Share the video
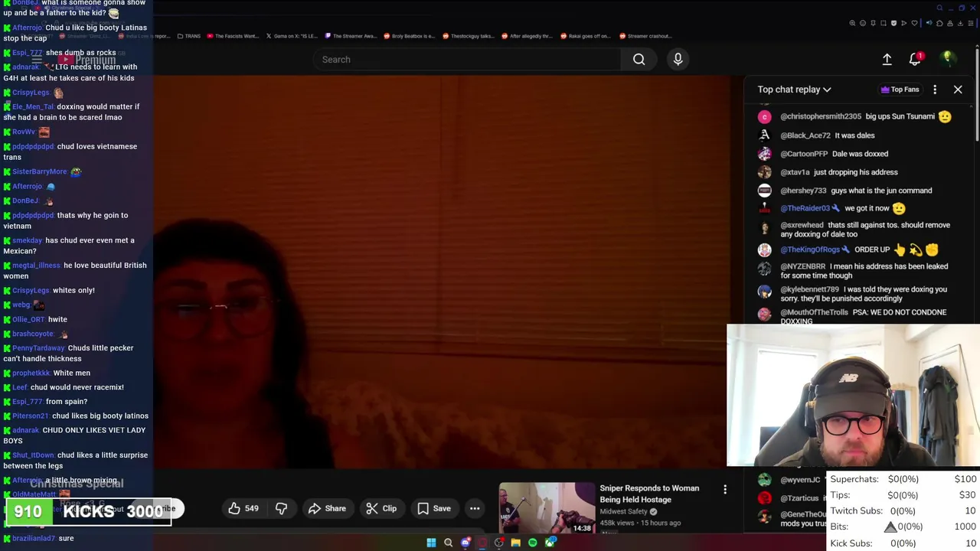The height and width of the screenshot is (551, 980). 327,508
